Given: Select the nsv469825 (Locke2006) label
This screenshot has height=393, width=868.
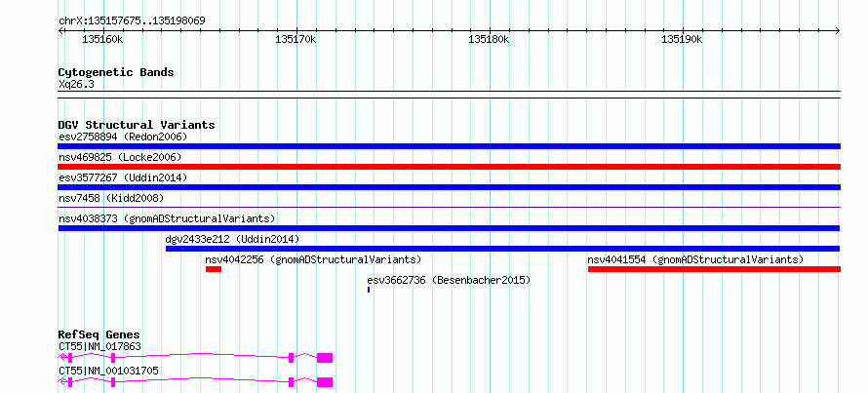Looking at the screenshot, I should (120, 157).
